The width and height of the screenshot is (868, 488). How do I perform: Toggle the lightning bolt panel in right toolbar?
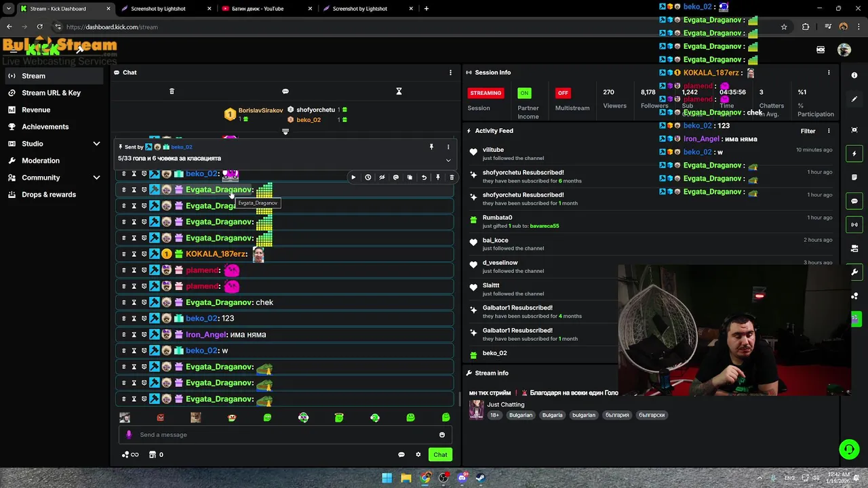(x=854, y=154)
